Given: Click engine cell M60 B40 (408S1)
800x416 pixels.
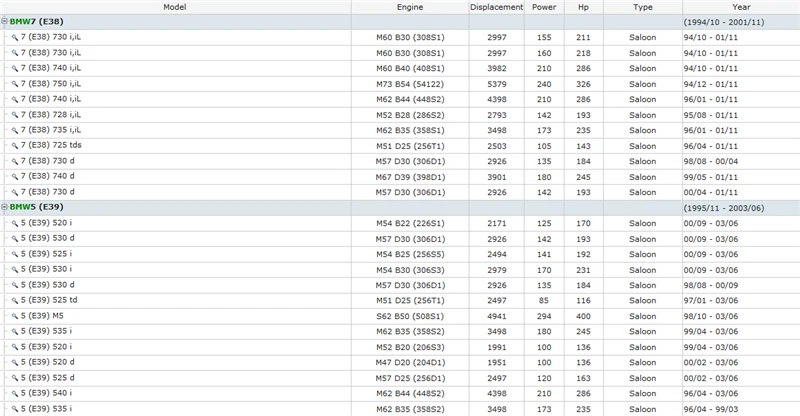Looking at the screenshot, I should [x=410, y=68].
